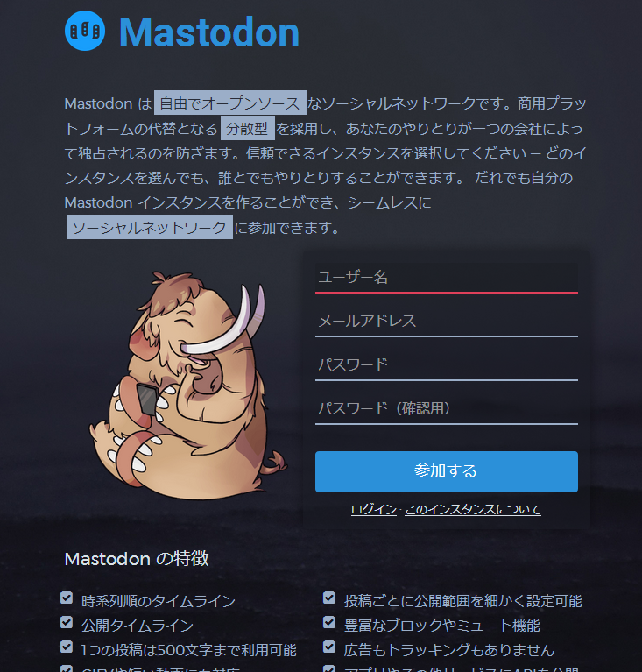
Task: Click checkmark icon beside 時系列順のタイムライン
Action: point(67,598)
